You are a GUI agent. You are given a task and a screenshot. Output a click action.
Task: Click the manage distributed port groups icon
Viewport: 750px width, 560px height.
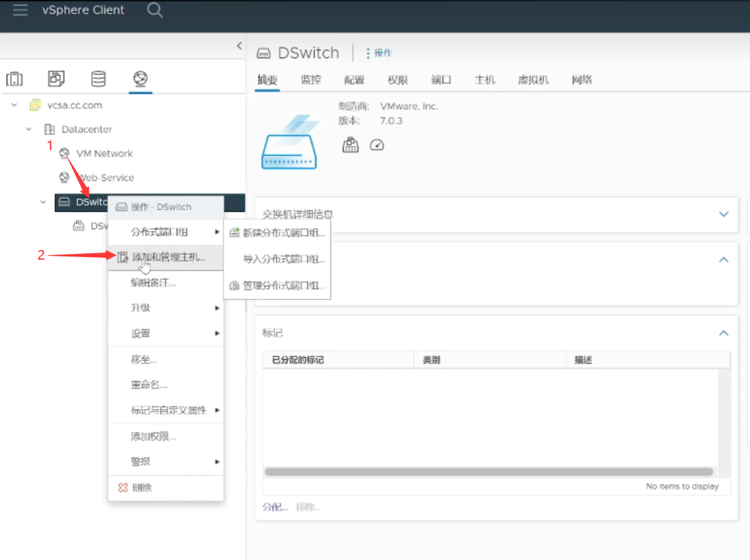(x=235, y=285)
